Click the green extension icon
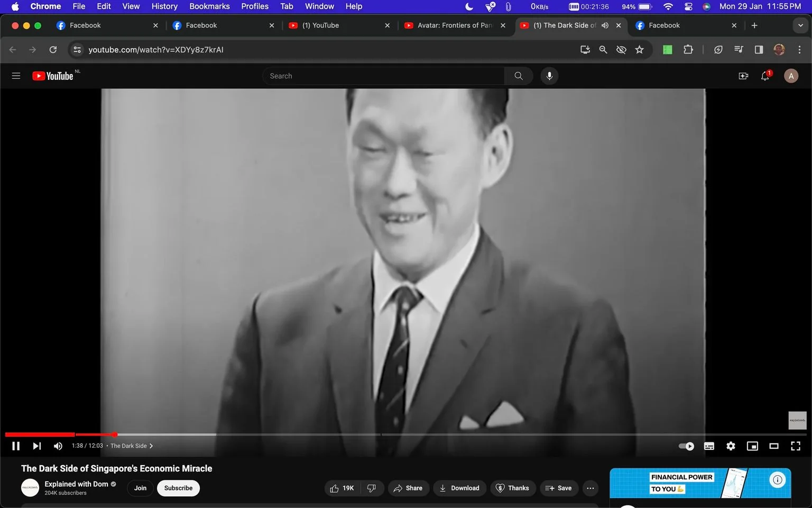The image size is (812, 508). [x=668, y=49]
